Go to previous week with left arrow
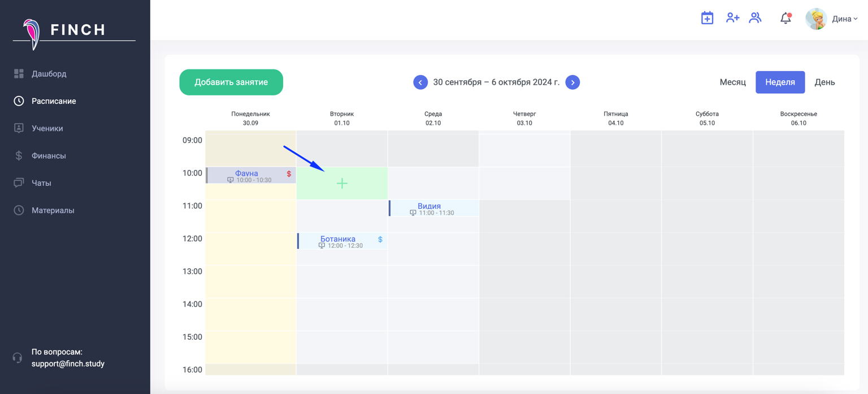This screenshot has width=868, height=394. (x=420, y=82)
